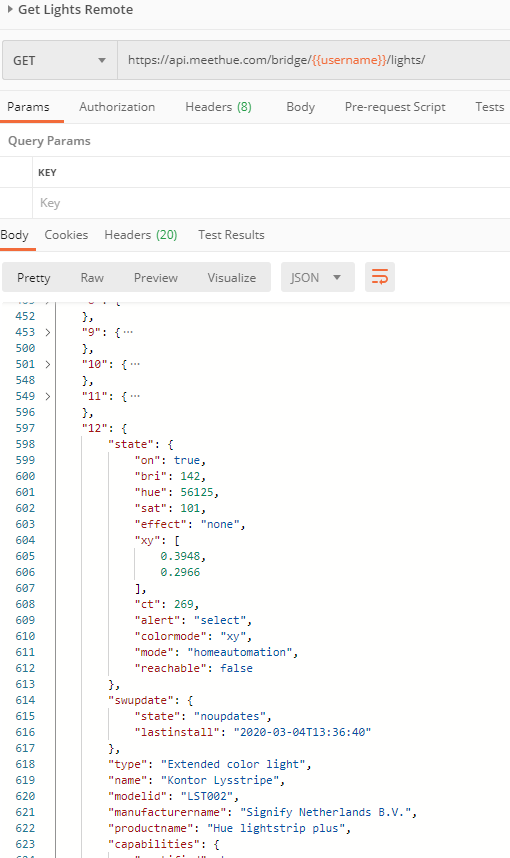Switch to Pre-request Script tab
This screenshot has width=510, height=858.
click(395, 107)
